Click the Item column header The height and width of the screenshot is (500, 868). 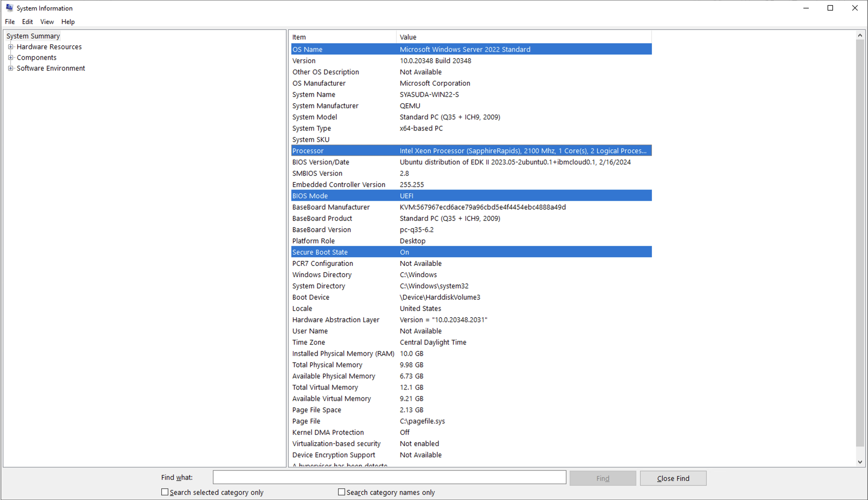[343, 37]
